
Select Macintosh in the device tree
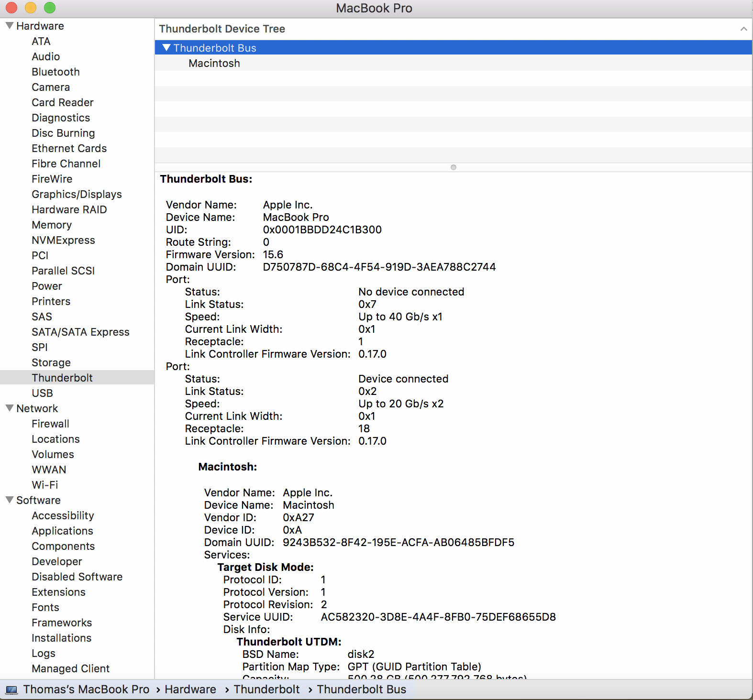(x=214, y=63)
